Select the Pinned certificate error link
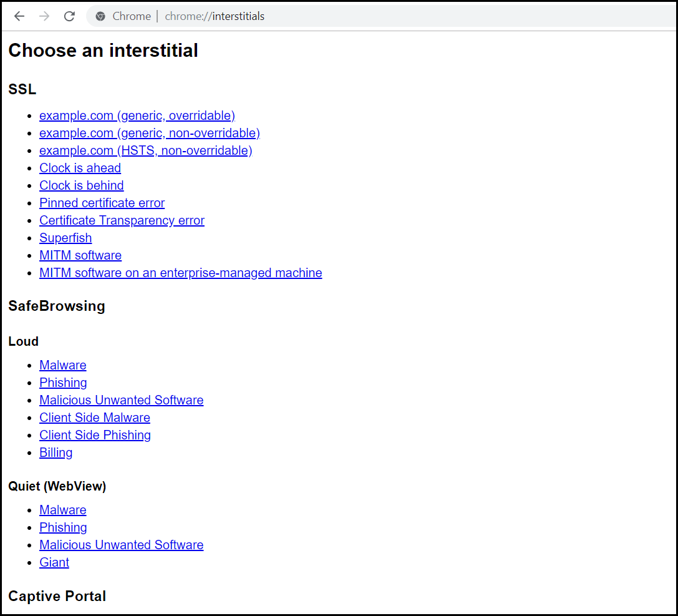 pyautogui.click(x=102, y=203)
